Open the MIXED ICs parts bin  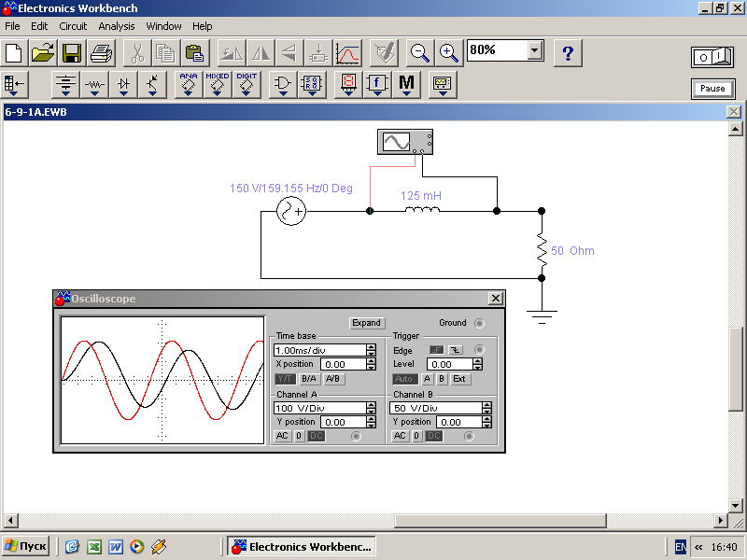click(218, 85)
